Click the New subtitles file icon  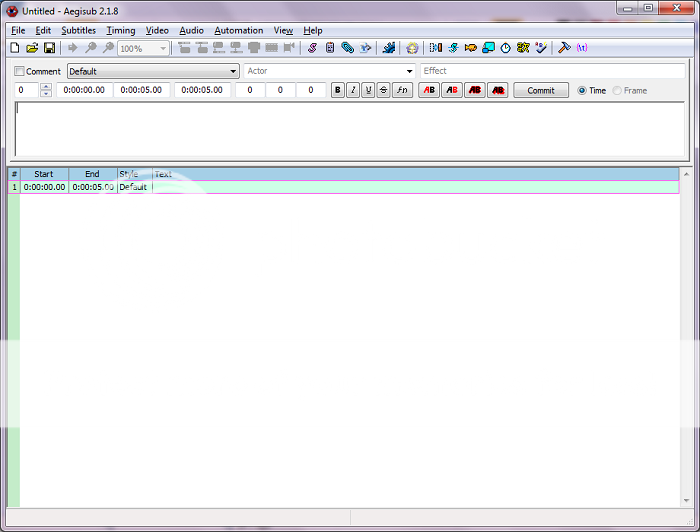click(15, 48)
